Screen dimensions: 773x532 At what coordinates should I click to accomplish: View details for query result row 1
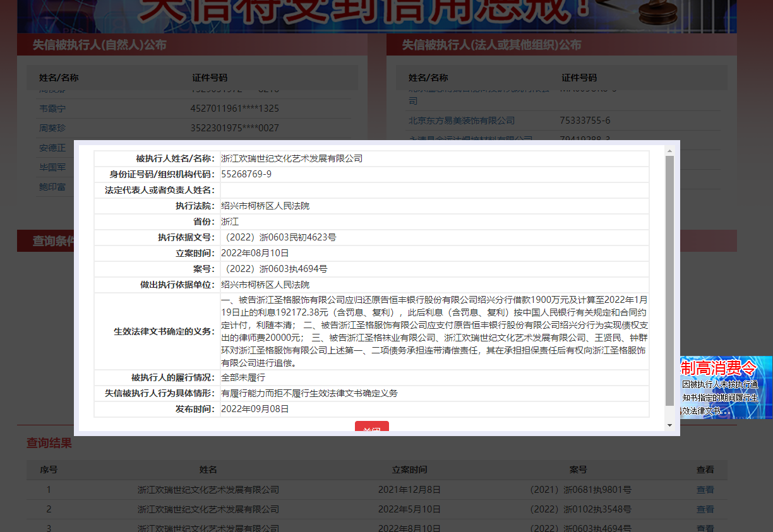click(705, 490)
